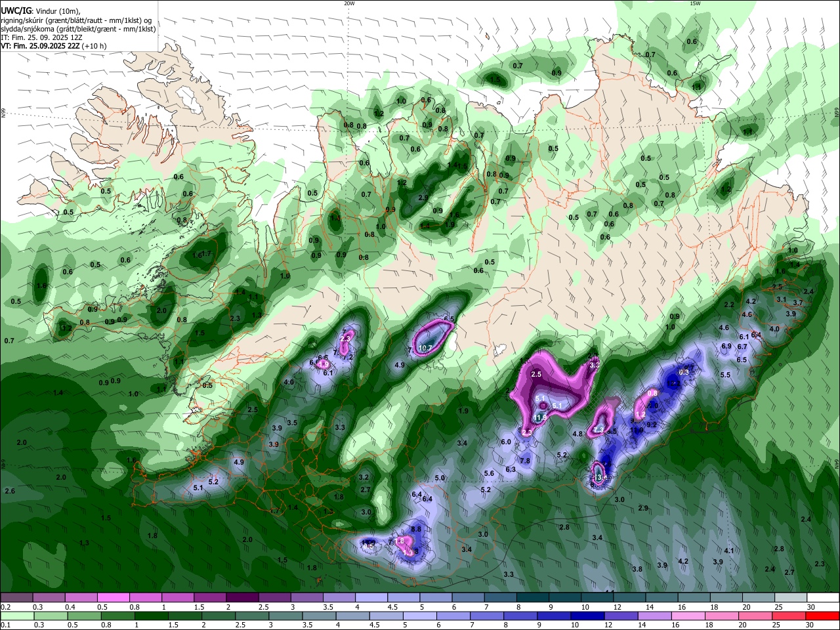Click the 'slydda/snjókoma' legend description line
Image resolution: width=840 pixels, height=630 pixels.
click(78, 29)
